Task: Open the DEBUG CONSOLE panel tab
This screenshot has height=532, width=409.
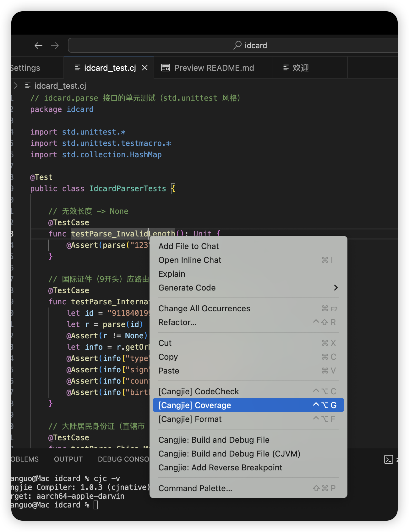Action: pos(123,459)
